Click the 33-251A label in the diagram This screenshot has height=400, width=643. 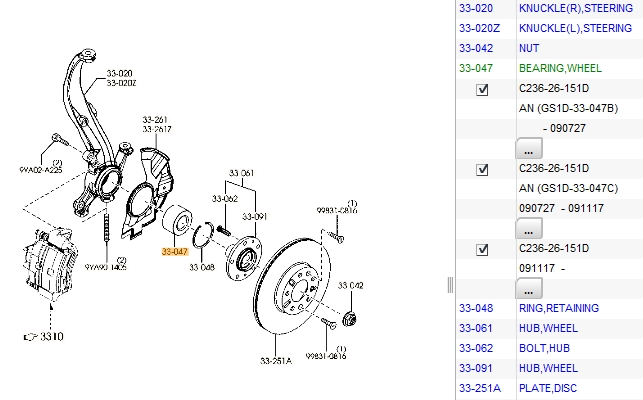tap(275, 361)
